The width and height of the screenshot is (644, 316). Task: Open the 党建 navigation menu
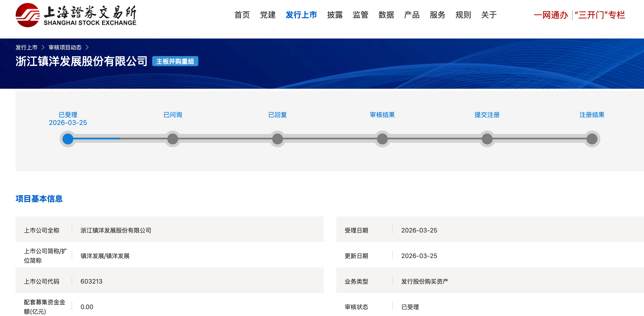click(x=267, y=15)
